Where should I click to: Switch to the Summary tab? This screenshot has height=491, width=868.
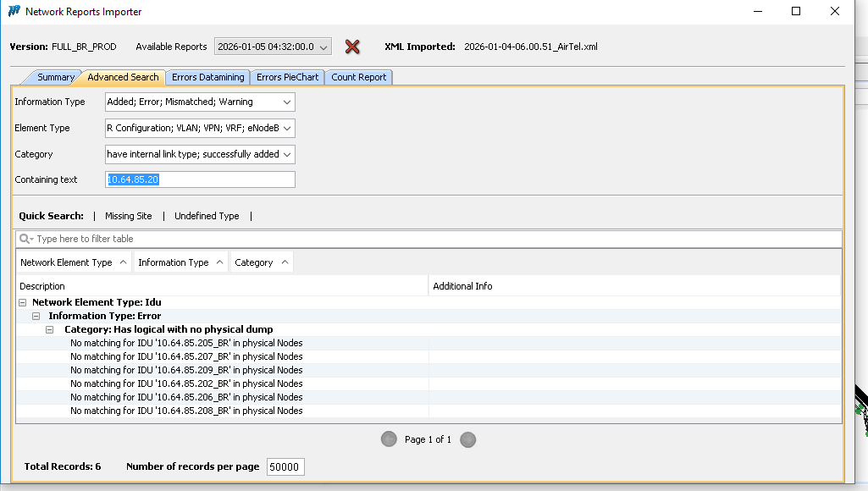pos(55,77)
